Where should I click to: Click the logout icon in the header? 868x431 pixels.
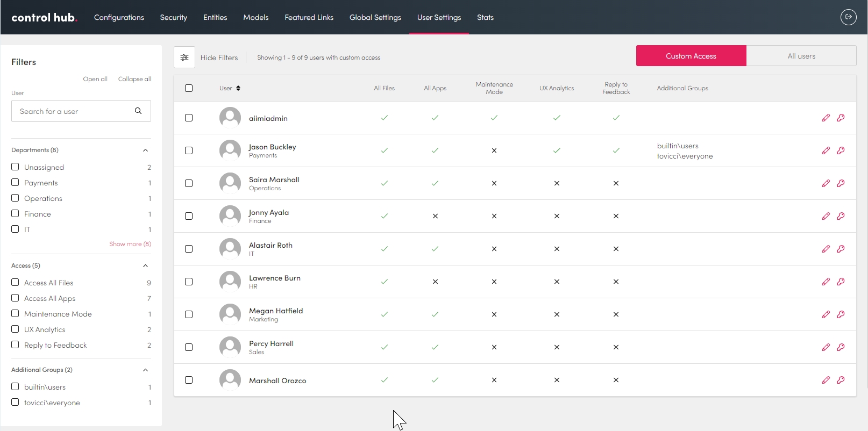coord(848,17)
